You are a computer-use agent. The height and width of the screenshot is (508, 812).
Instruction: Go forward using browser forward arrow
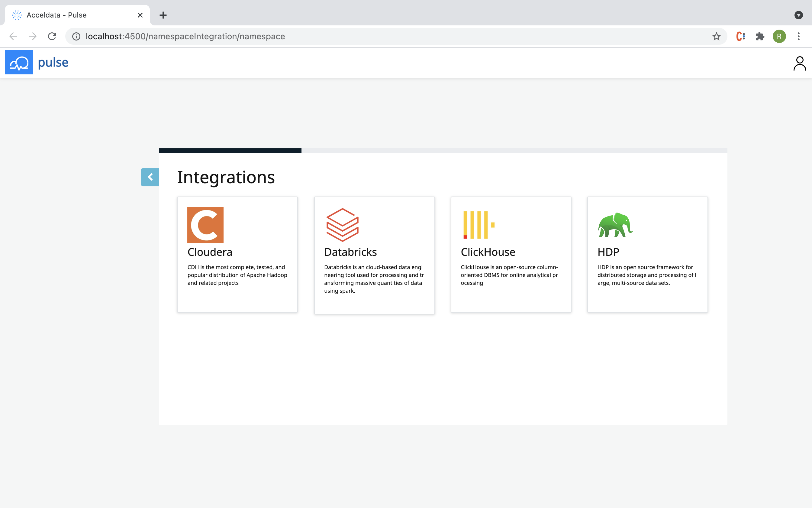click(x=33, y=36)
